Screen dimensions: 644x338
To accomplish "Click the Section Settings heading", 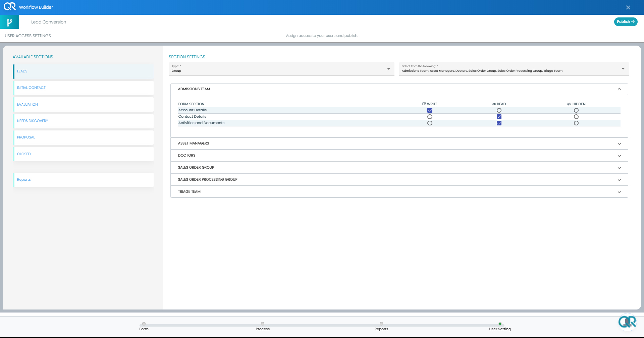I will tap(187, 57).
